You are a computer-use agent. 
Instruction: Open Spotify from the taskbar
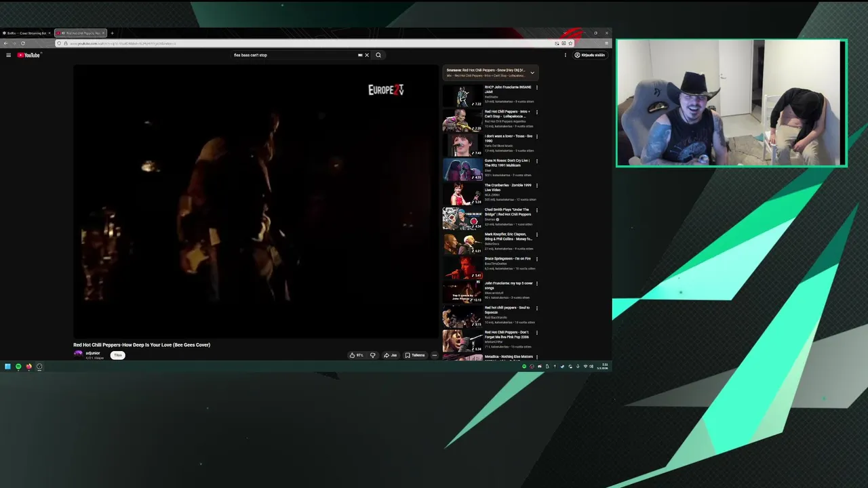click(x=18, y=367)
